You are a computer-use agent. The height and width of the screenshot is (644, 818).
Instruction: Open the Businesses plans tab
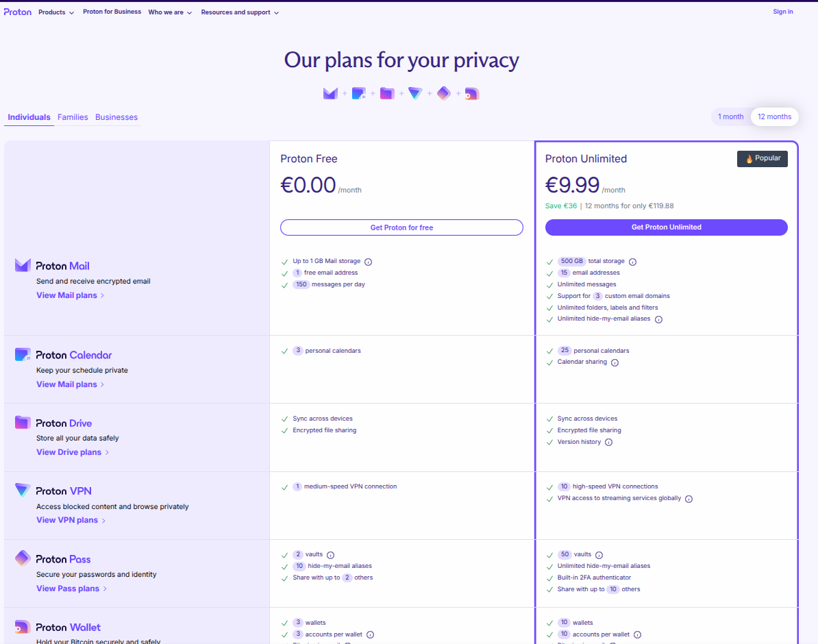(x=116, y=117)
